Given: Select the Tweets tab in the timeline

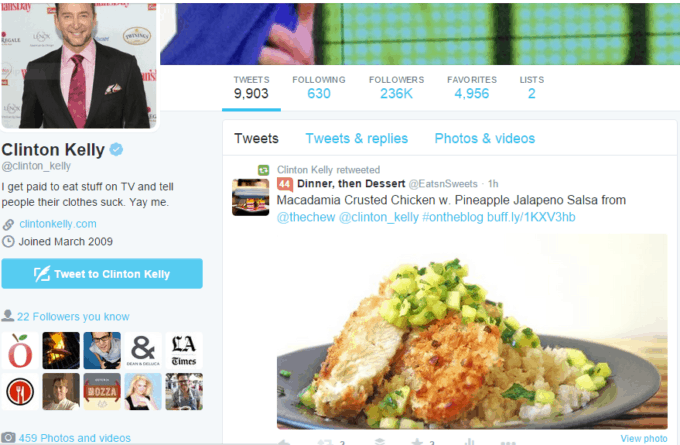Looking at the screenshot, I should pyautogui.click(x=256, y=138).
